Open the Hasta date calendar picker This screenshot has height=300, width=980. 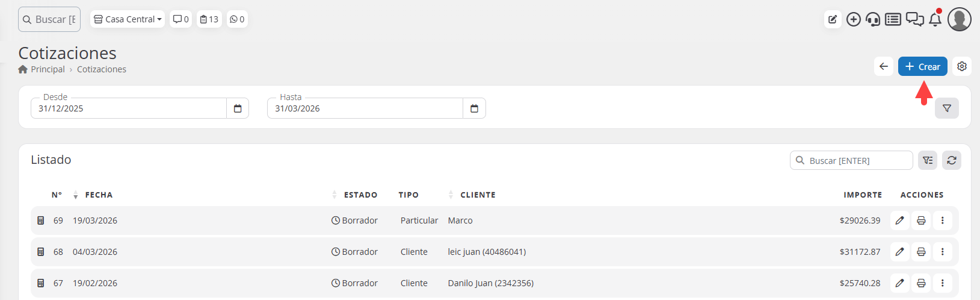point(474,108)
